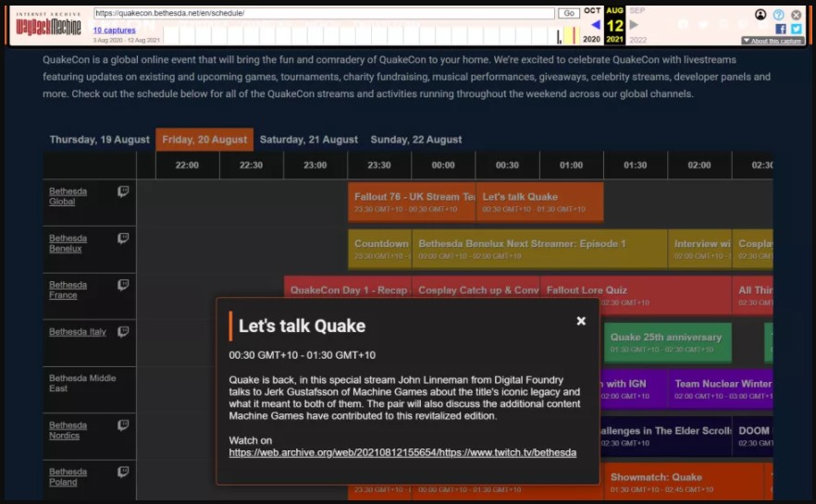This screenshot has height=504, width=816.
Task: Expand the About this capture dropdown
Action: [772, 41]
